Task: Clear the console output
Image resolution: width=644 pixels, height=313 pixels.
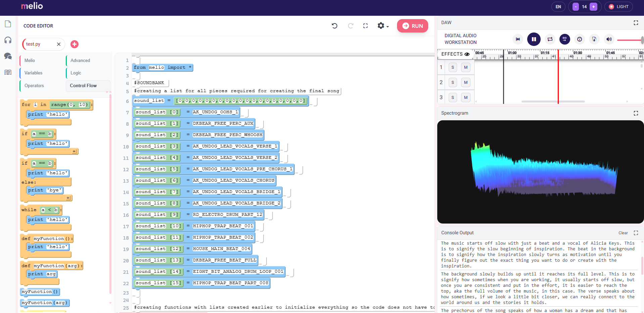Action: 623,233
